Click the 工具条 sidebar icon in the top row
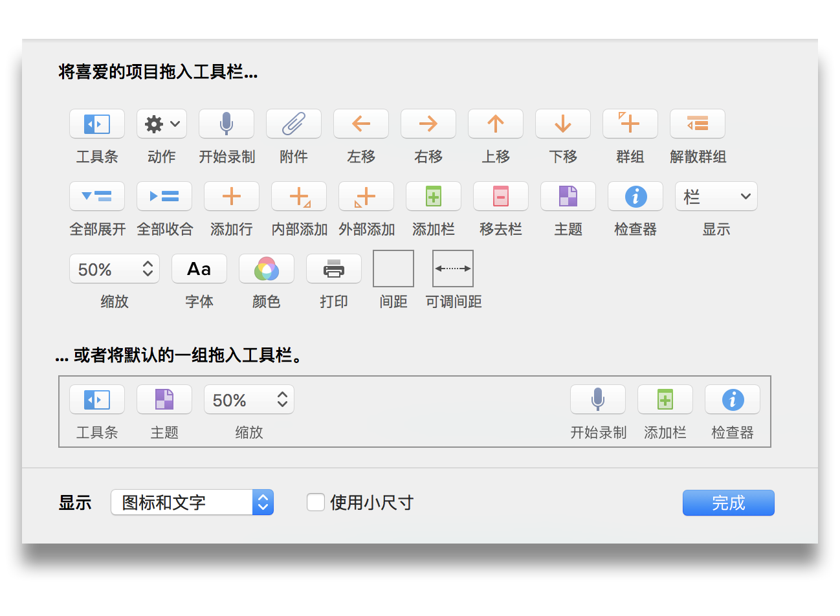This screenshot has width=840, height=616. click(97, 124)
